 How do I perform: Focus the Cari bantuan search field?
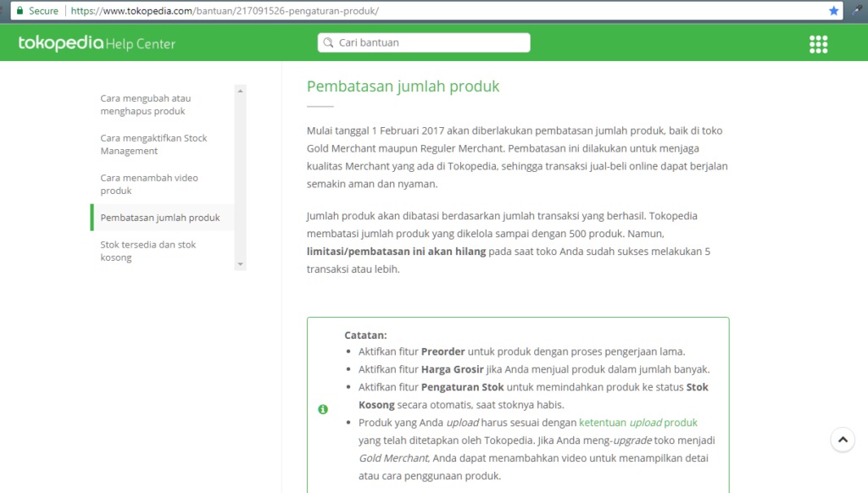(x=424, y=42)
